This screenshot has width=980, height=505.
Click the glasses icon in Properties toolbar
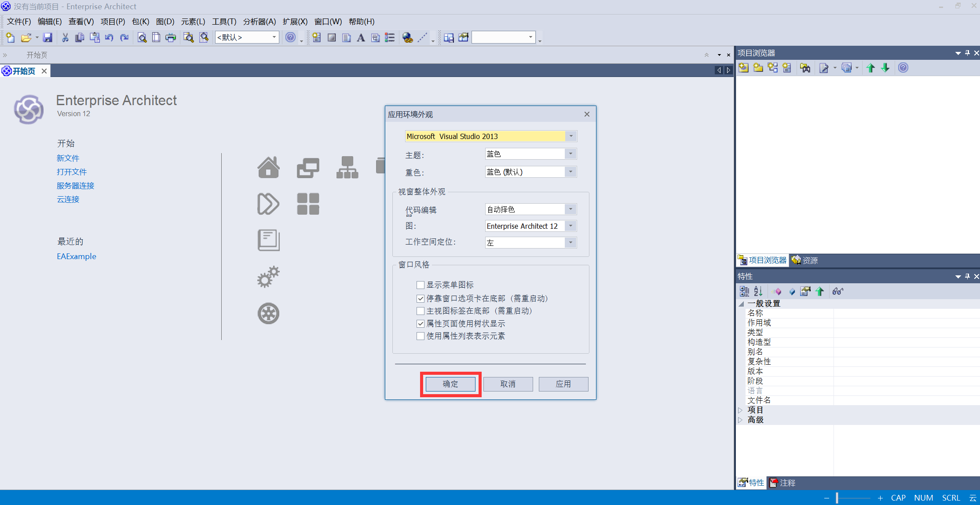pos(837,291)
